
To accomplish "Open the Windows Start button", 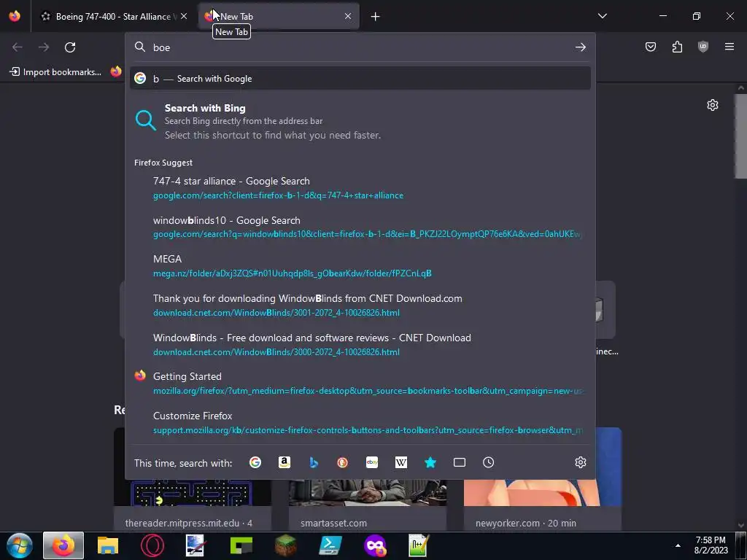I will point(19,545).
